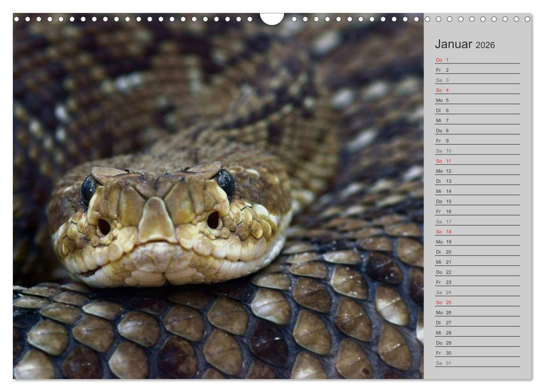Choose the Sa 17 date row

[477, 221]
